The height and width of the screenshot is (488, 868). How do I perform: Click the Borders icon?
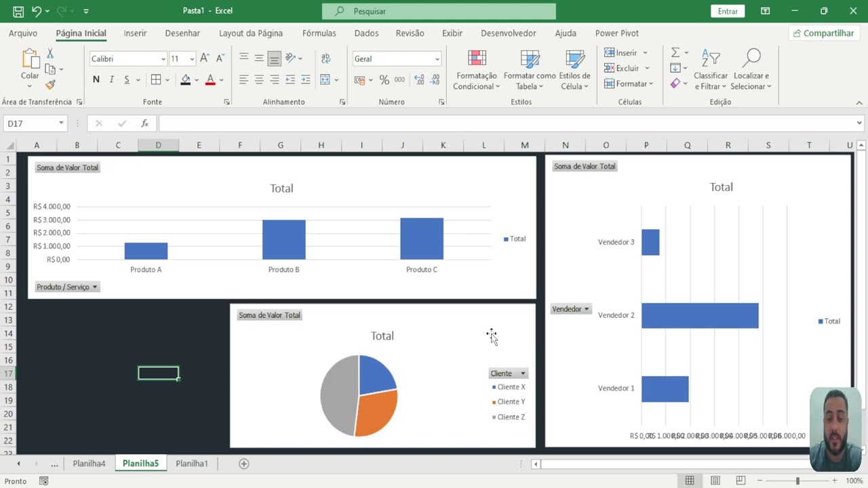156,80
